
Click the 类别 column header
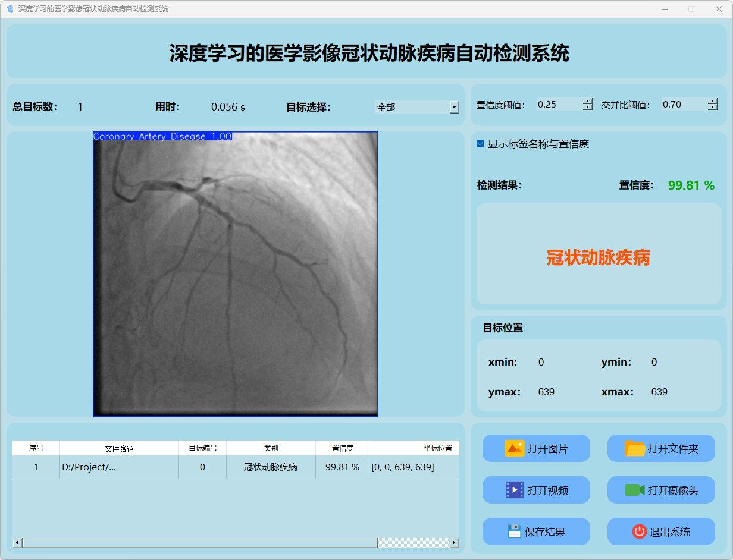click(x=271, y=448)
